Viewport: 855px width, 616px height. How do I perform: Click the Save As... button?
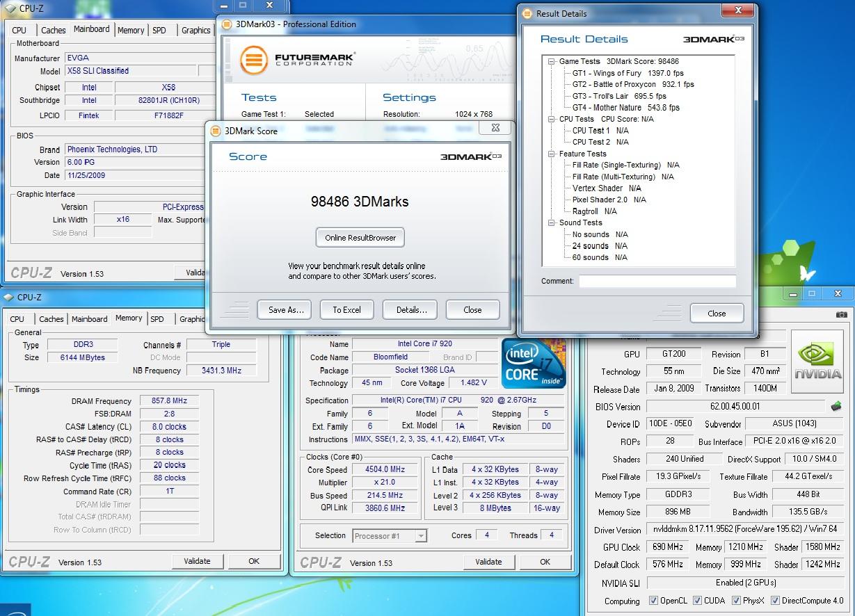coord(285,309)
